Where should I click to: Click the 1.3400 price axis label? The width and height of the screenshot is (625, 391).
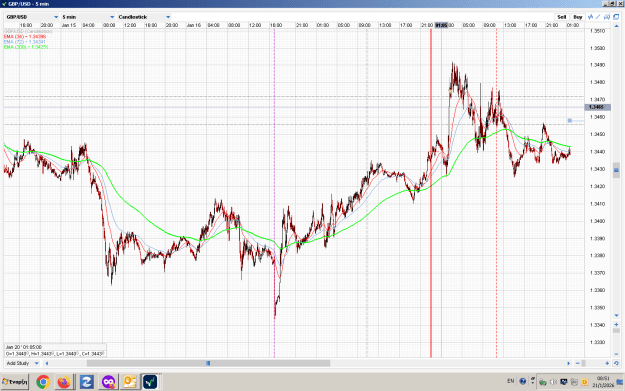click(597, 221)
